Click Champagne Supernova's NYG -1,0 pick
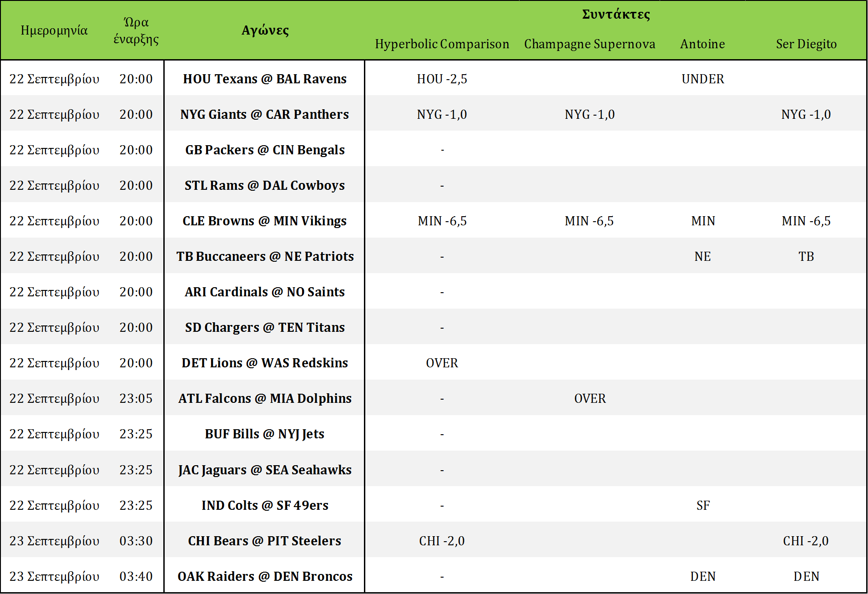The width and height of the screenshot is (868, 594). [x=590, y=115]
